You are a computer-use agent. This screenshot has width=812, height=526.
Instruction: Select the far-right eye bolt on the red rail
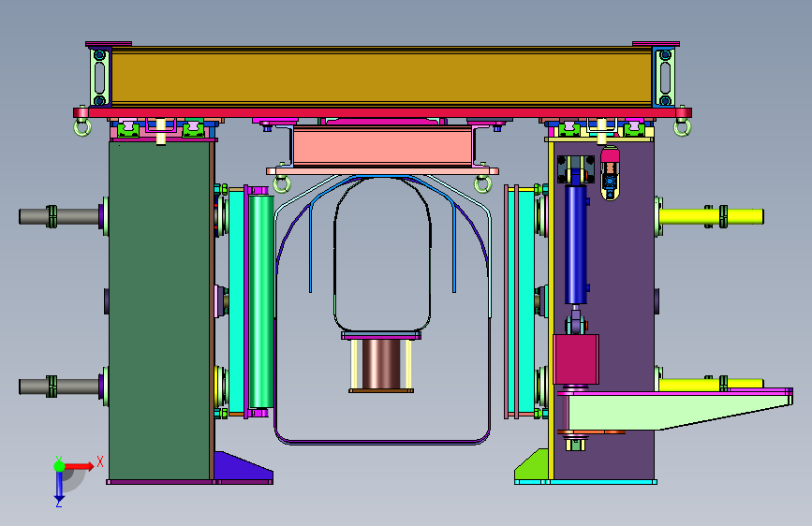pyautogui.click(x=682, y=127)
